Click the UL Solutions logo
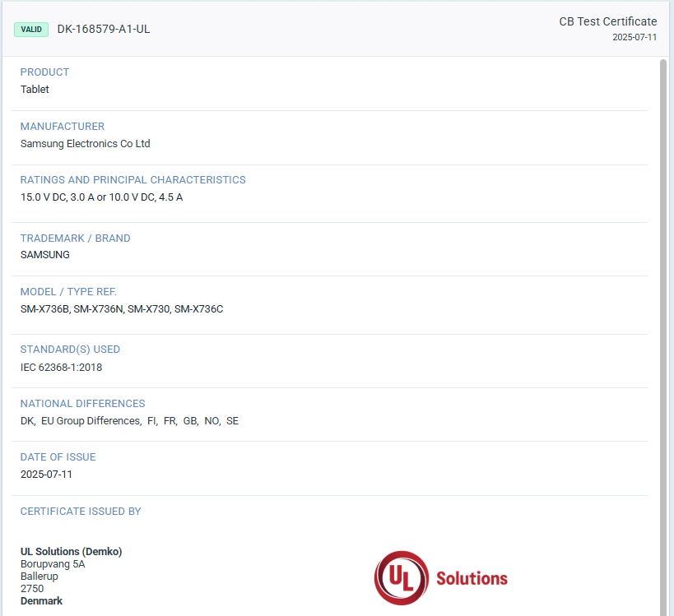The image size is (674, 616). point(441,577)
